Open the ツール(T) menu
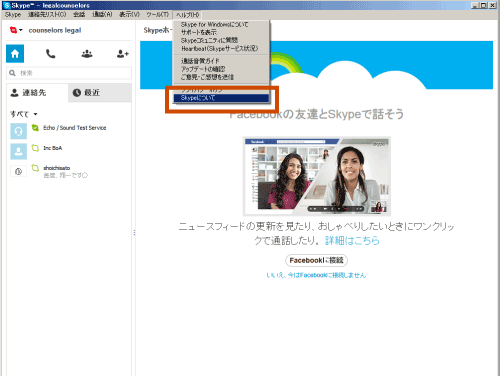Screen dimensions: 500x377 [157, 15]
